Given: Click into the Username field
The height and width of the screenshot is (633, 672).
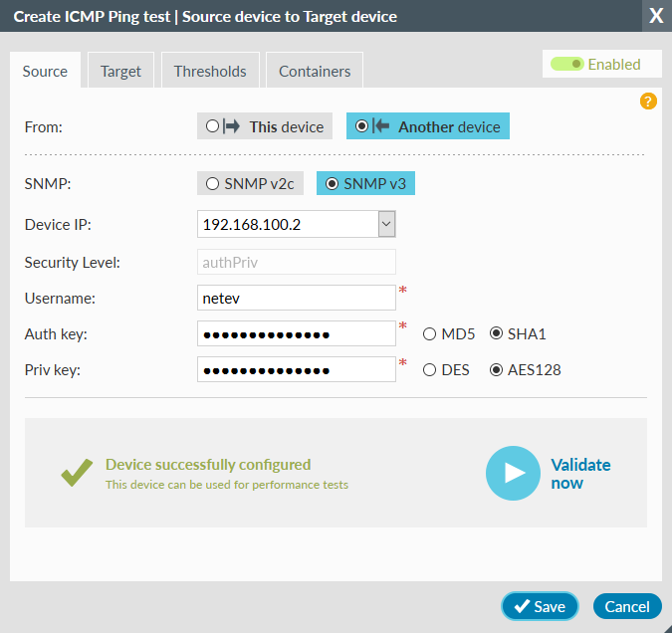Looking at the screenshot, I should (297, 298).
